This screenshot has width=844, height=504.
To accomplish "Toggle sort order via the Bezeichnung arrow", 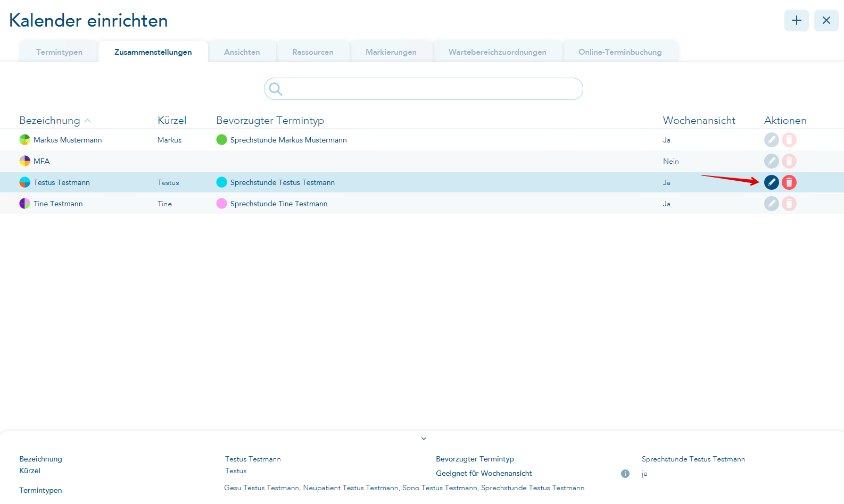I will [x=88, y=121].
